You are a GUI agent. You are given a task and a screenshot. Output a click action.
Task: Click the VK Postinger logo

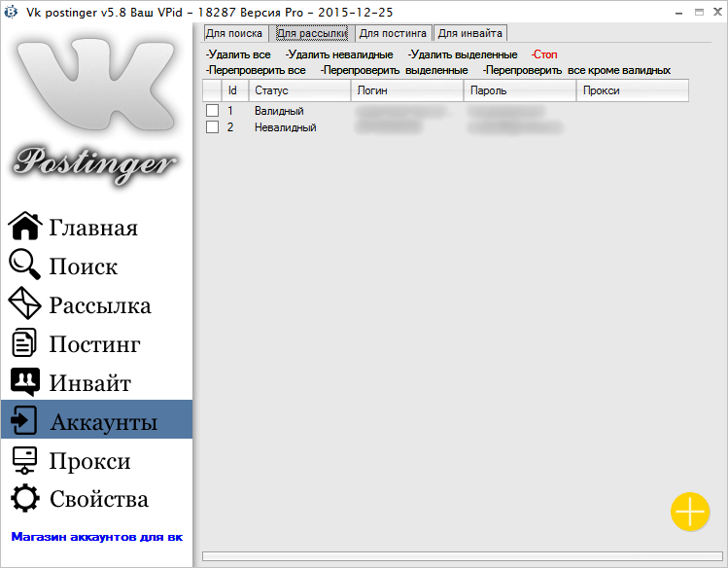pyautogui.click(x=95, y=112)
